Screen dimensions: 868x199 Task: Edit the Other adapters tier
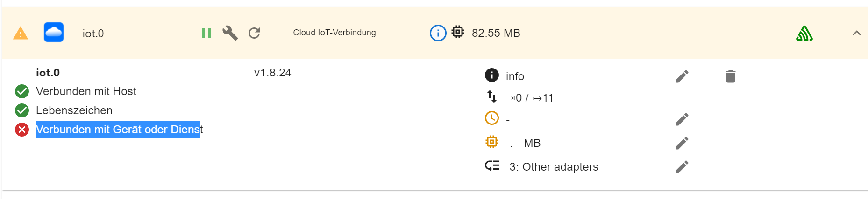(682, 167)
